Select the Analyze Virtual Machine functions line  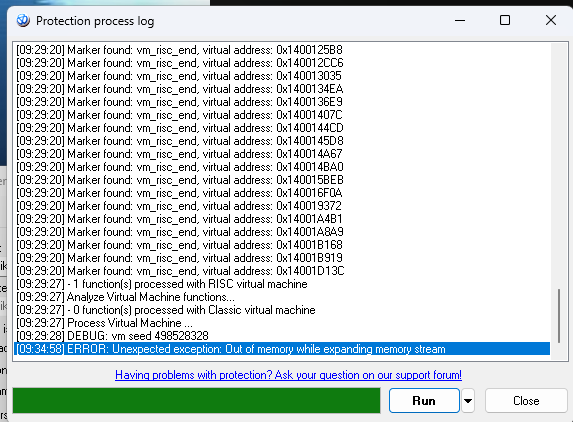click(282, 297)
